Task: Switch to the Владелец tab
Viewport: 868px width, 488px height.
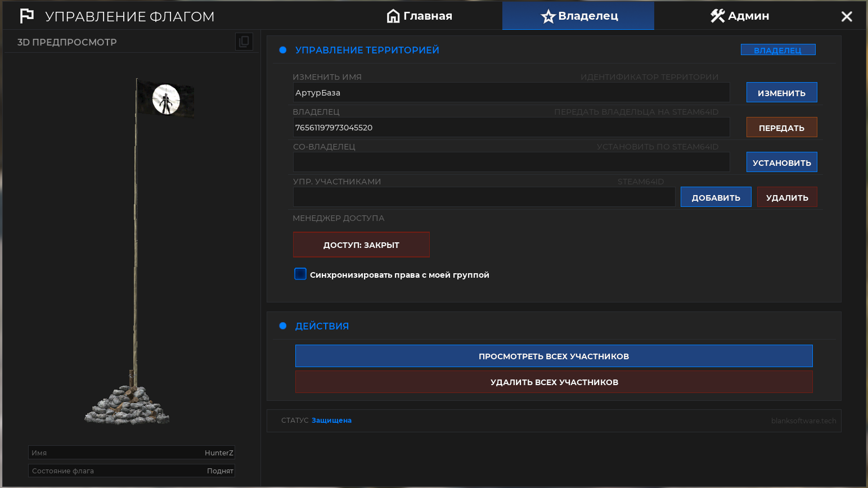Action: (578, 16)
